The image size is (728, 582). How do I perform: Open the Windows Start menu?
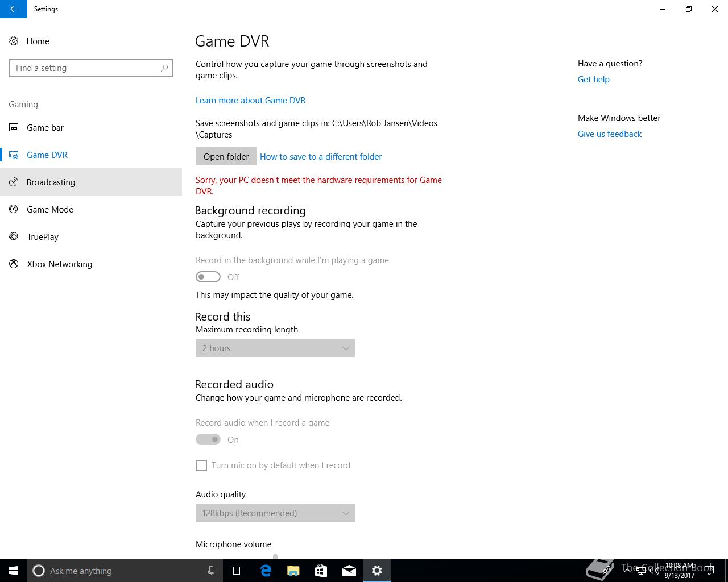pos(14,571)
